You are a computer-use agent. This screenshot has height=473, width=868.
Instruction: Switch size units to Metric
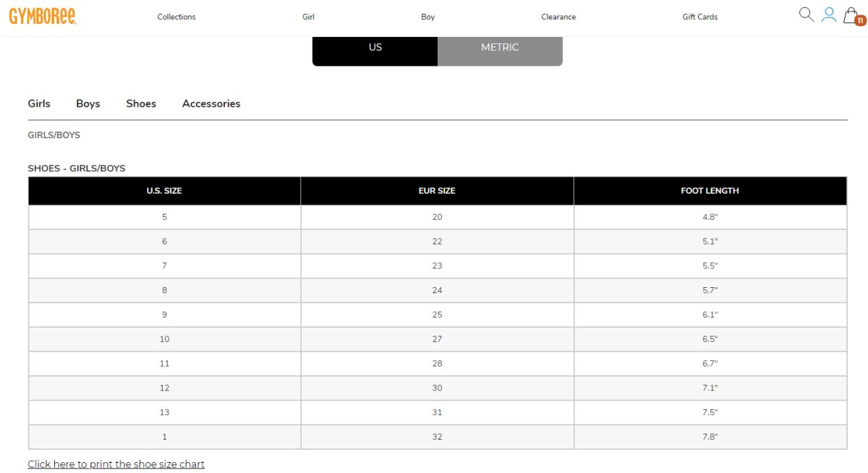(x=500, y=48)
